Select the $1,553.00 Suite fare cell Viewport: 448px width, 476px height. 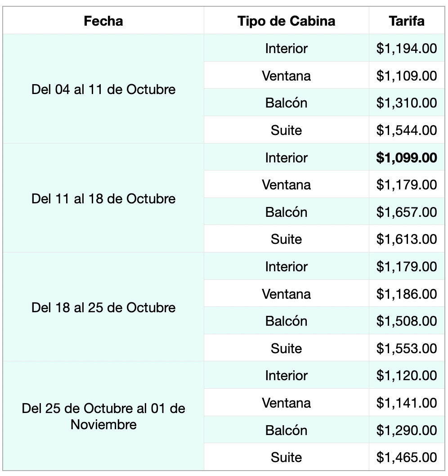pos(407,348)
